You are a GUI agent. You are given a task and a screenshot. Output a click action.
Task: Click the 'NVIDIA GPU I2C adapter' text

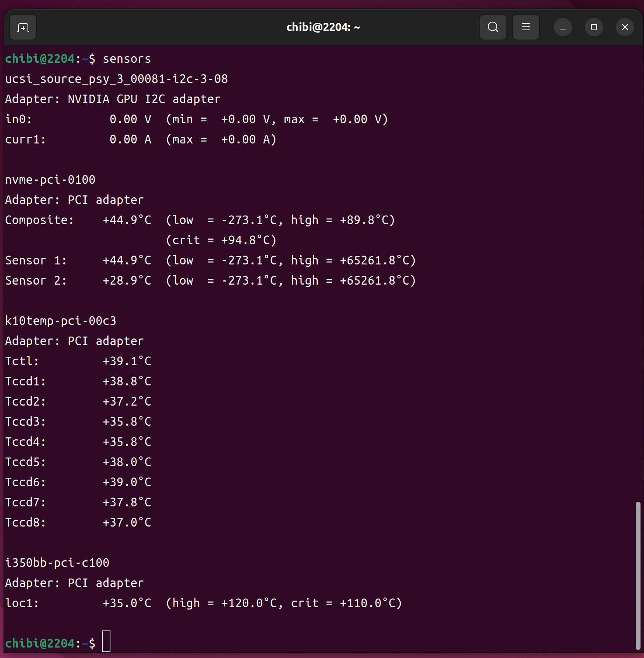point(144,99)
